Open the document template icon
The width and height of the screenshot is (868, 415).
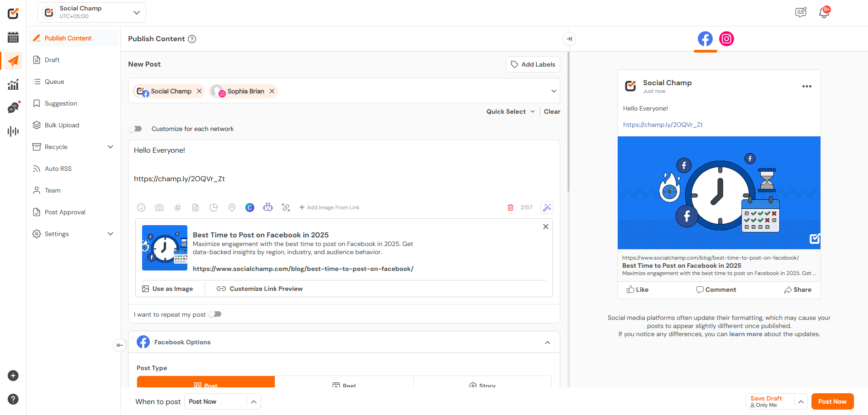click(x=196, y=207)
